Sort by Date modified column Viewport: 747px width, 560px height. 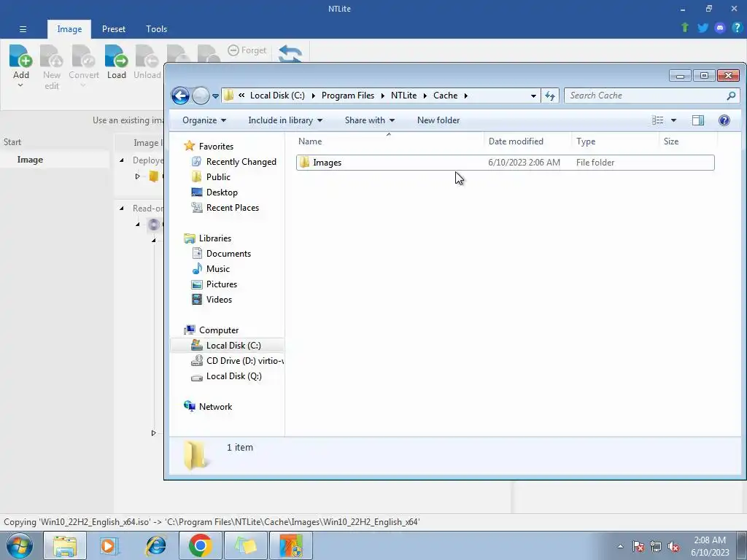(527, 141)
